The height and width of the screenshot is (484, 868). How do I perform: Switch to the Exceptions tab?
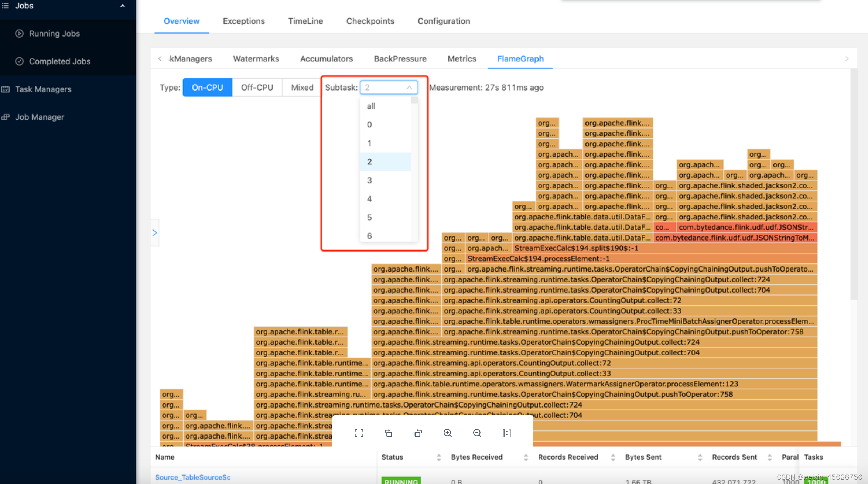(x=242, y=21)
